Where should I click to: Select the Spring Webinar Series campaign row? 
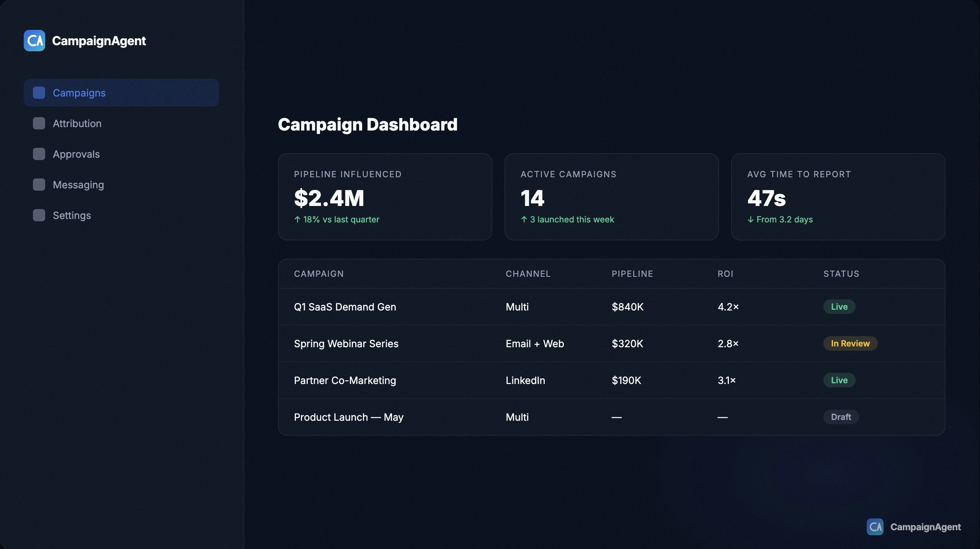tap(346, 343)
